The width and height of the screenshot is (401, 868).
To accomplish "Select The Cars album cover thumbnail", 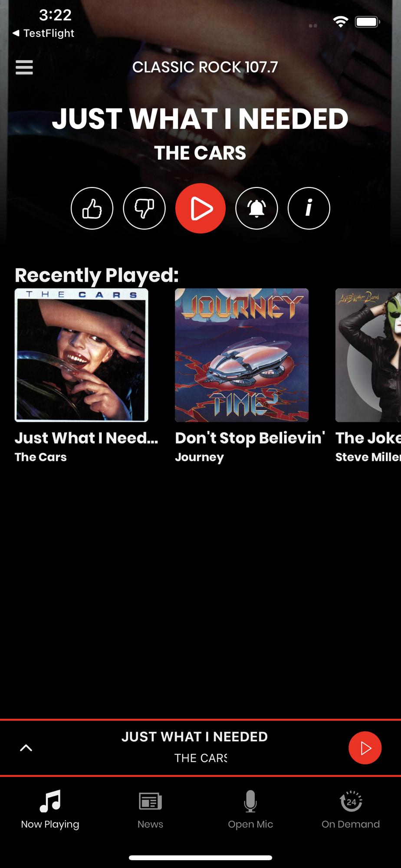I will point(82,355).
